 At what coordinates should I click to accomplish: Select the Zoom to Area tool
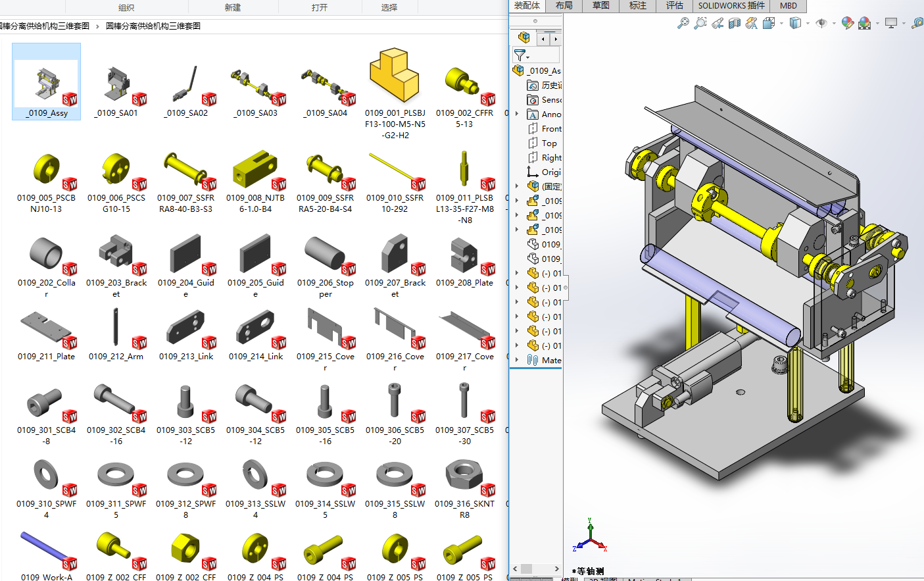click(x=700, y=24)
